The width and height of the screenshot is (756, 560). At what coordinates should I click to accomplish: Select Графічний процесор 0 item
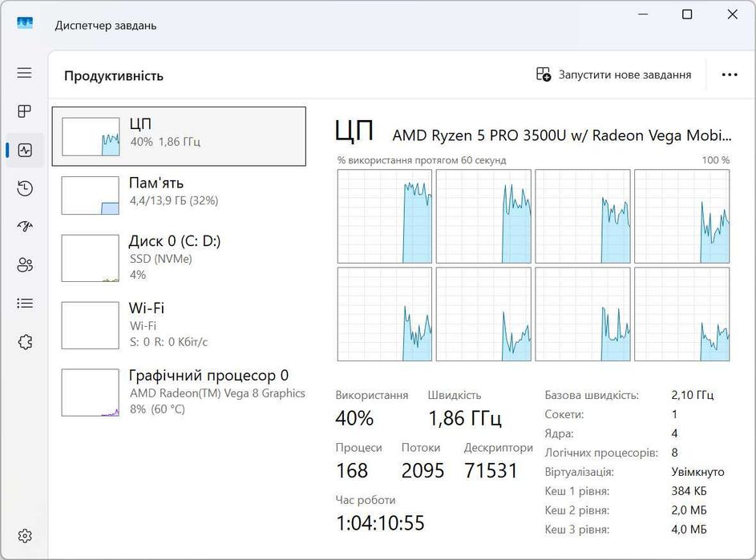coord(179,393)
